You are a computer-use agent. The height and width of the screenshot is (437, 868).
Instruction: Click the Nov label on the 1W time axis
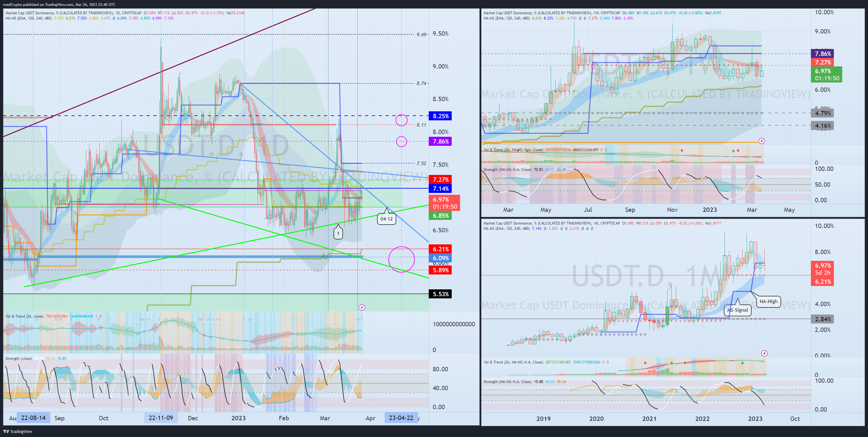click(x=672, y=210)
